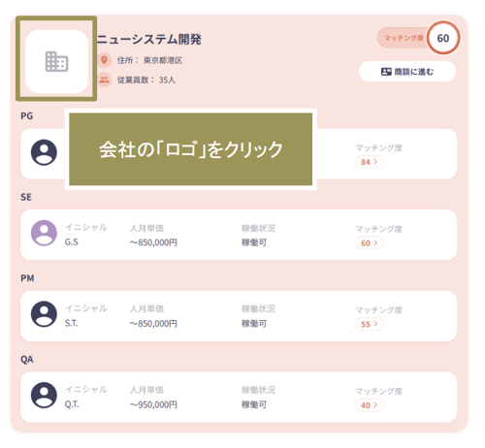Click the PG engineer avatar icon

tap(44, 152)
